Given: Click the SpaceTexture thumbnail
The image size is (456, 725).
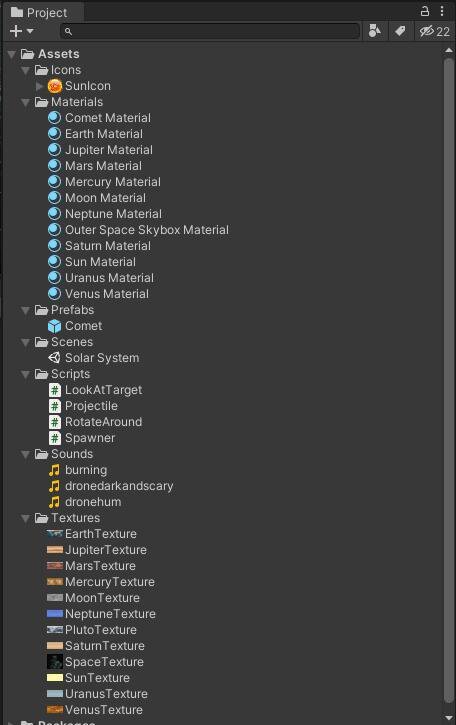Looking at the screenshot, I should [x=55, y=662].
